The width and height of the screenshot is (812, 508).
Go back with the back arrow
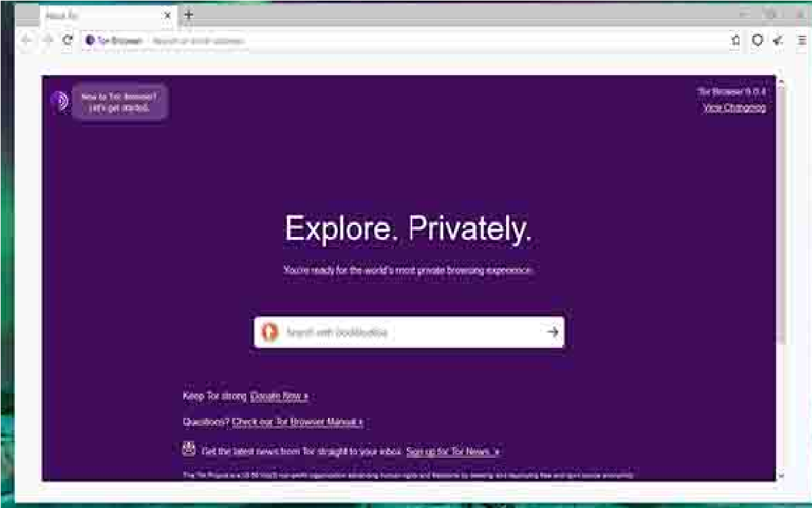click(x=26, y=41)
